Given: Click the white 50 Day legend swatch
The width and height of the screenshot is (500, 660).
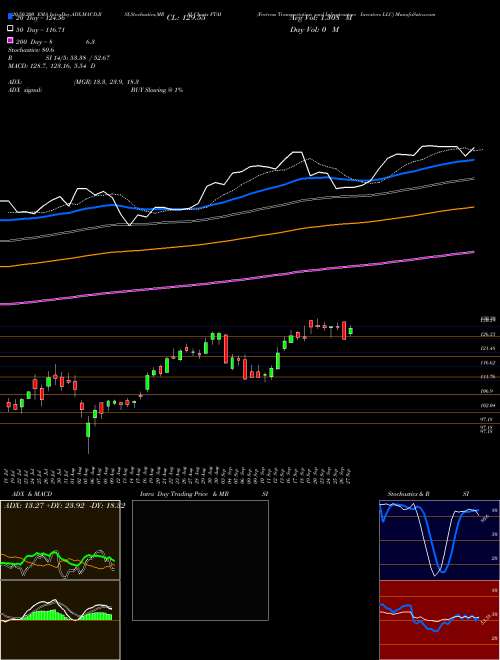Looking at the screenshot, I should click(10, 29).
